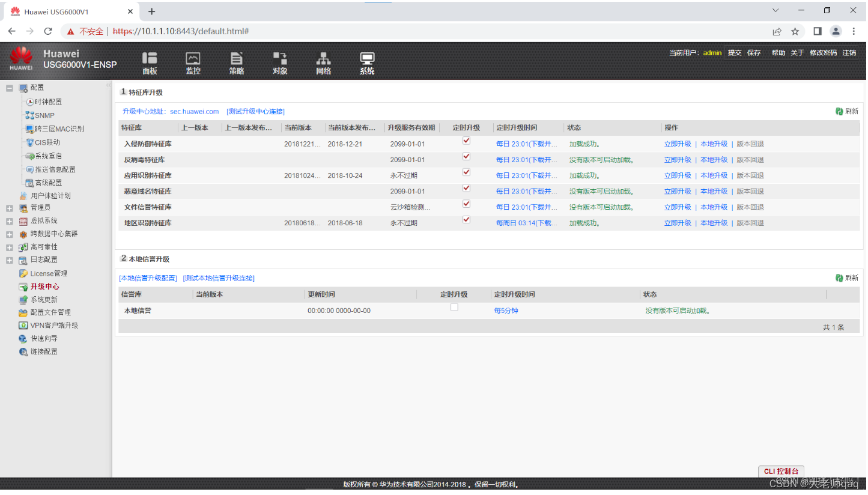The width and height of the screenshot is (868, 495).
Task: Untick scheduled upgrade for 入侵防御特征库
Action: point(466,141)
